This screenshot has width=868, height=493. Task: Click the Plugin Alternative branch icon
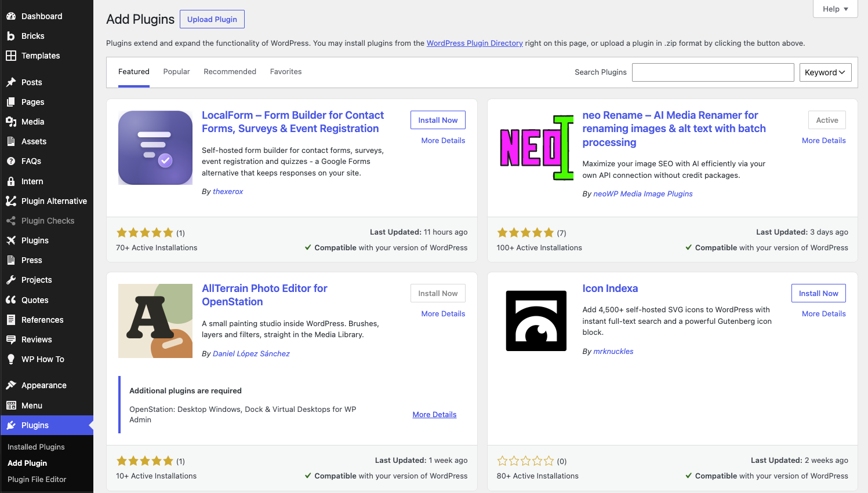point(11,201)
